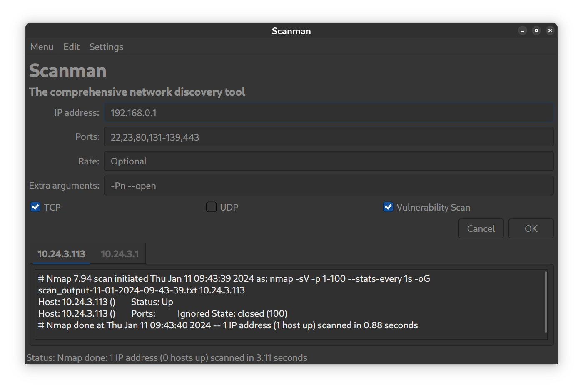This screenshot has height=392, width=583.
Task: Click the Rate input field
Action: [329, 161]
